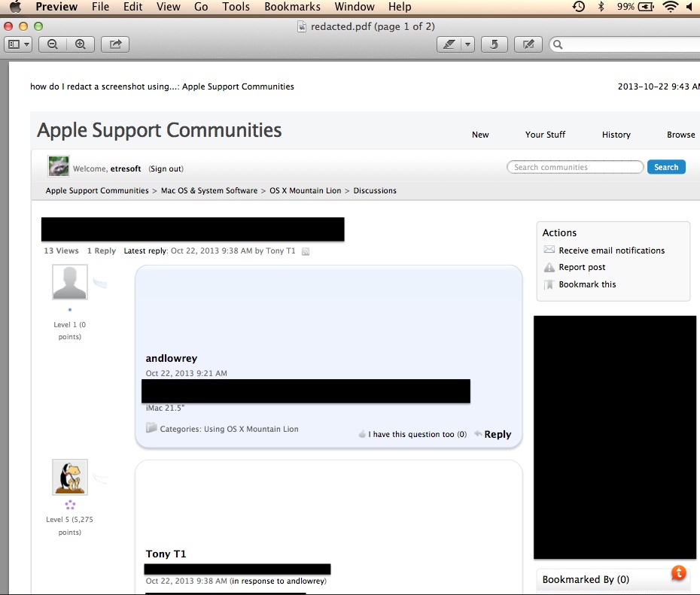This screenshot has width=700, height=595.
Task: Click the orange floating badge icon
Action: (679, 572)
